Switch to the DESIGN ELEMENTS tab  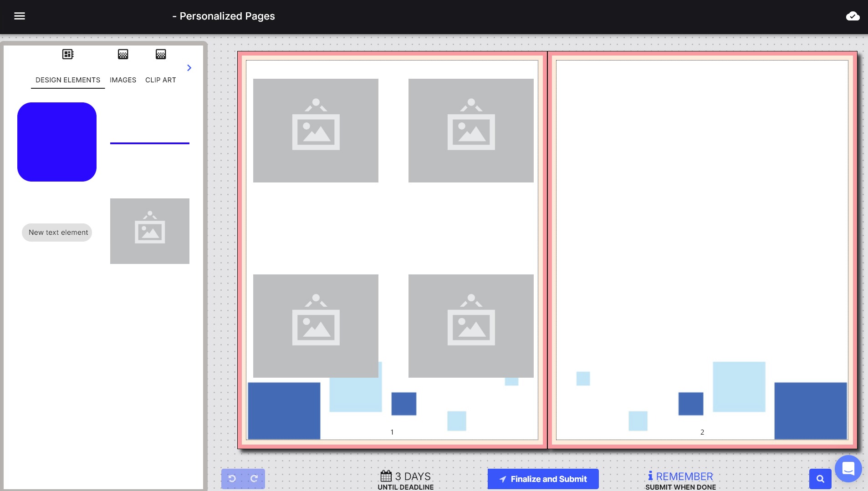[68, 80]
